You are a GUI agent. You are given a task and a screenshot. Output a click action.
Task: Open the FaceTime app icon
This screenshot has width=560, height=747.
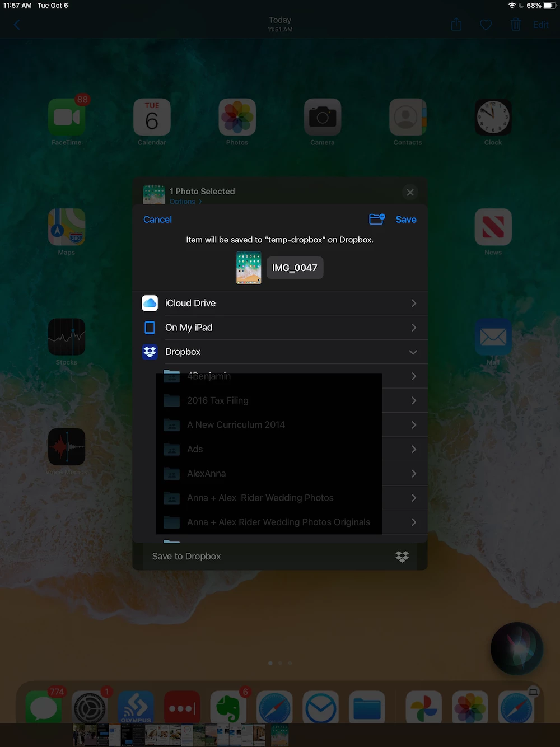click(x=67, y=117)
